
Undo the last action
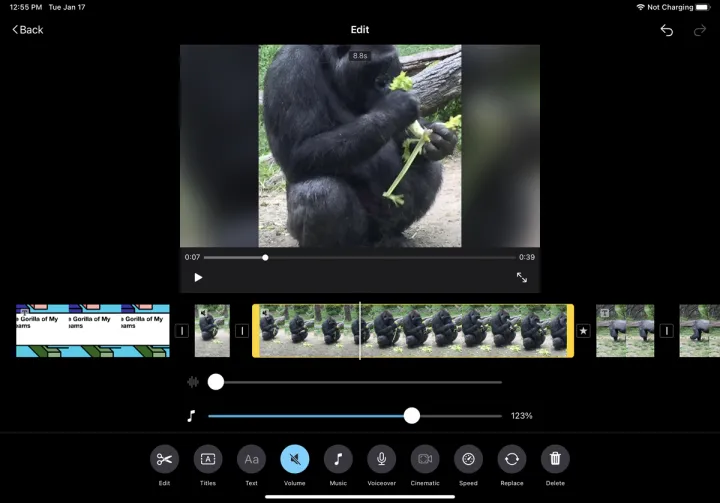[667, 30]
